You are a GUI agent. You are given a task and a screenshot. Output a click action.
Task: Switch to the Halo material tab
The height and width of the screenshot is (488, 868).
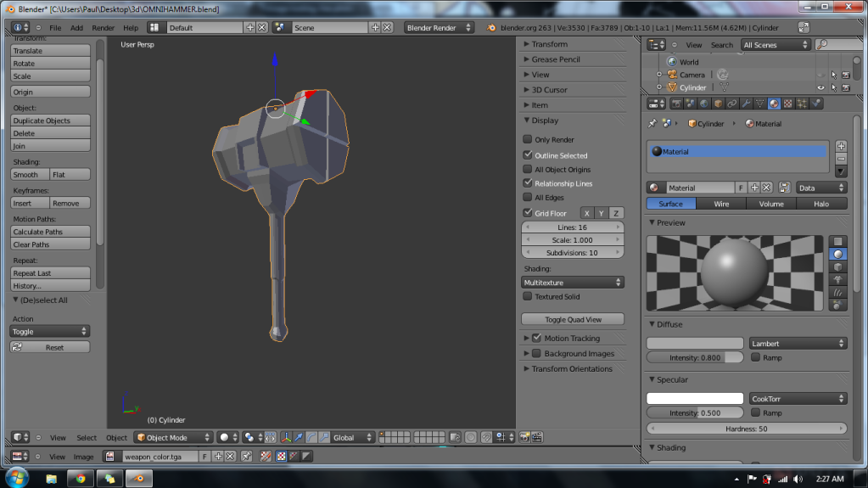coord(821,204)
